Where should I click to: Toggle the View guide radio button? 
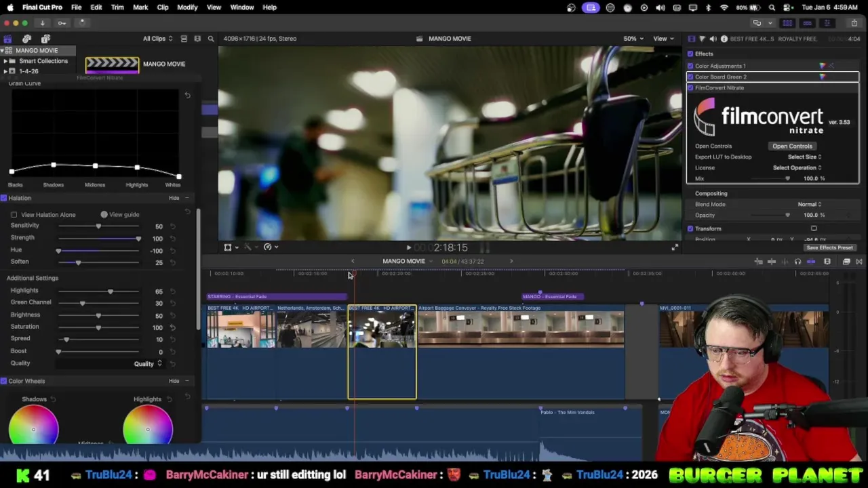104,215
